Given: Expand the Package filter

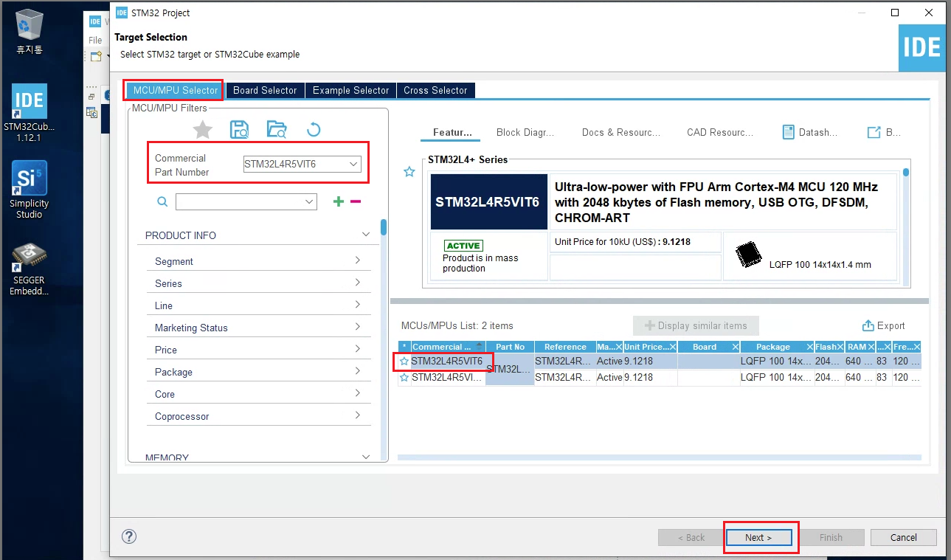Looking at the screenshot, I should tap(258, 372).
